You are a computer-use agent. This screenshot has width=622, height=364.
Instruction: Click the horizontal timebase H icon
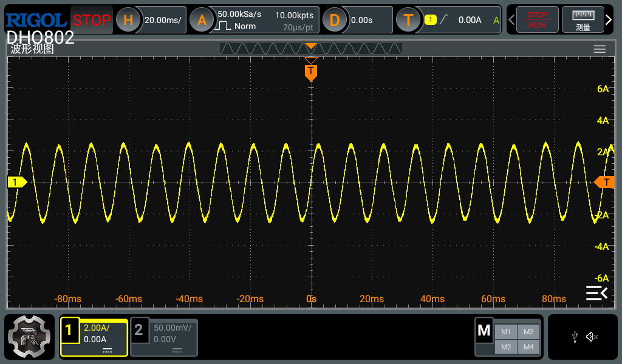coord(128,20)
